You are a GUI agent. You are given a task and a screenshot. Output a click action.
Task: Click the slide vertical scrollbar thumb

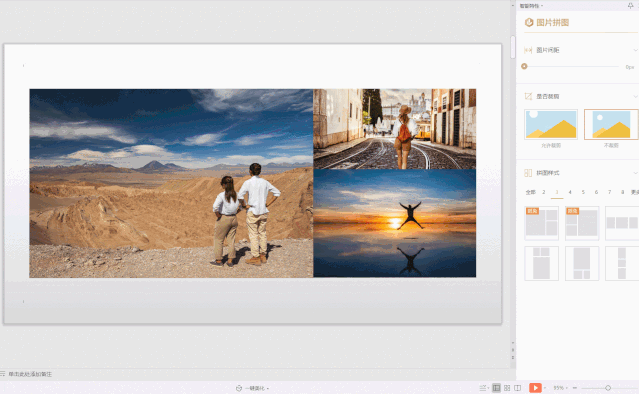[513, 47]
